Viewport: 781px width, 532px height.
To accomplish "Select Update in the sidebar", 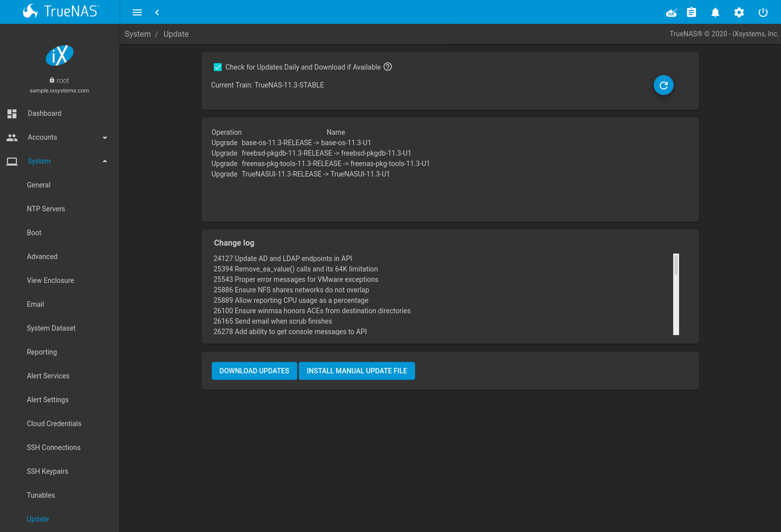I will pos(38,519).
